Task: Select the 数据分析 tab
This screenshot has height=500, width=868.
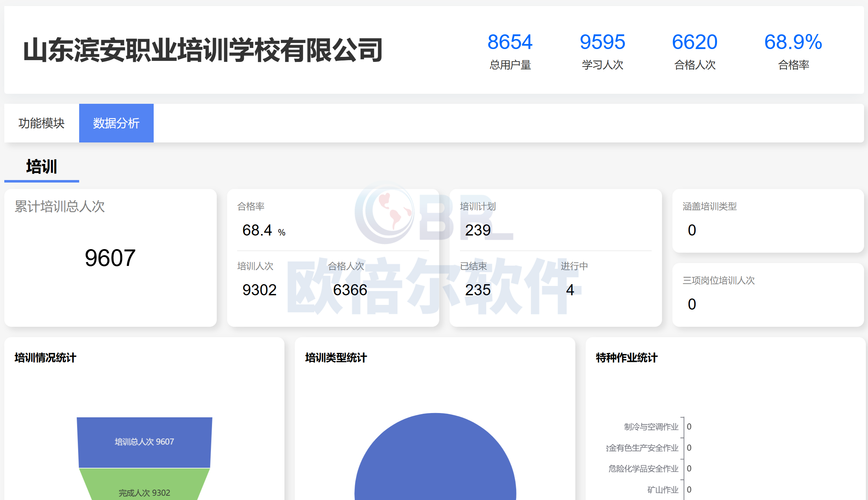Action: click(x=116, y=123)
